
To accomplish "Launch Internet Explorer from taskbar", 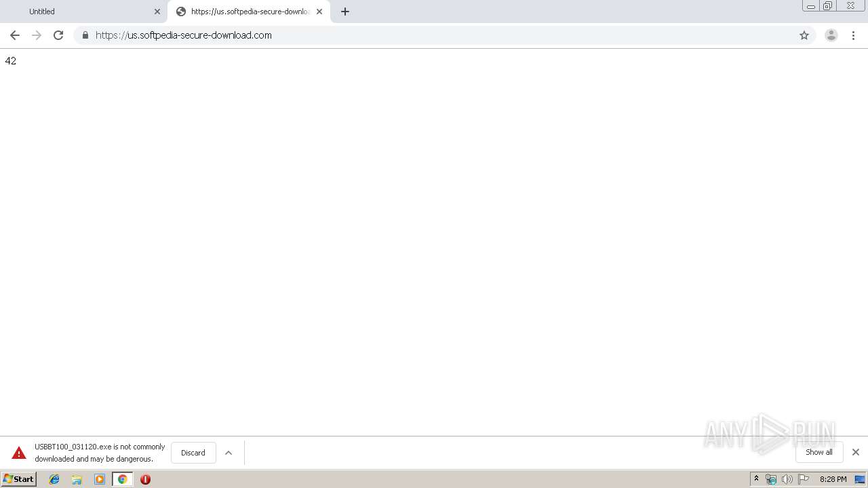I will tap(54, 479).
